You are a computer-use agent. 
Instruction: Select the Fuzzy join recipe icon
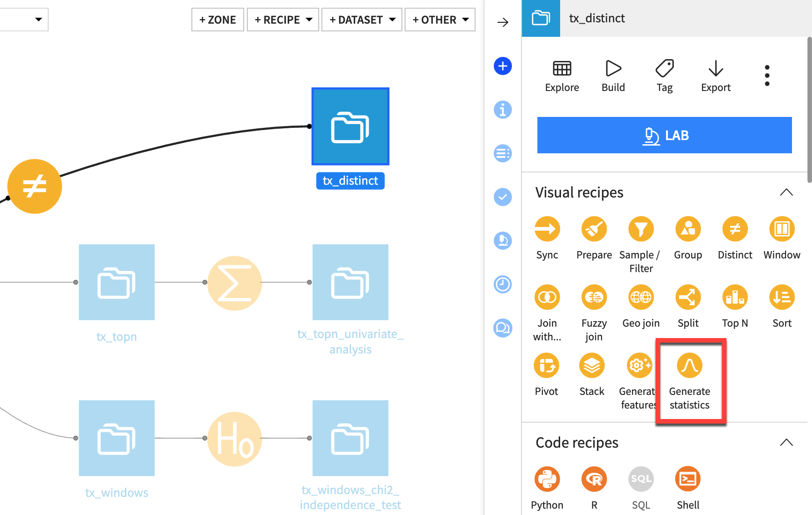594,297
